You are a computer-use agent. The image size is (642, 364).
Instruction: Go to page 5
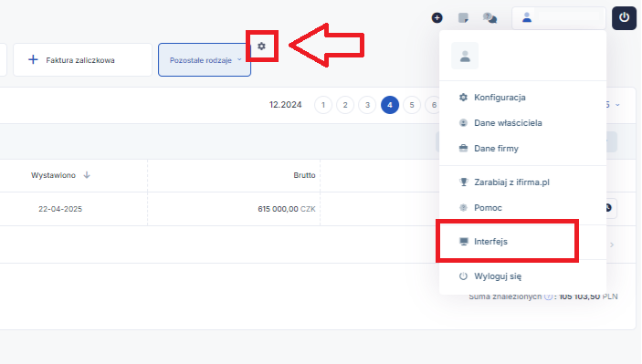pyautogui.click(x=412, y=105)
